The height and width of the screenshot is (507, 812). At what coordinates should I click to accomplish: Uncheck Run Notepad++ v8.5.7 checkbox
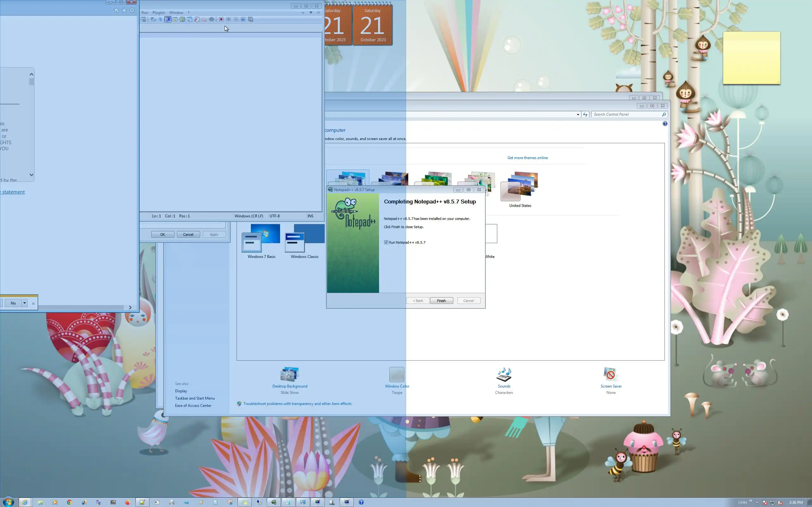pyautogui.click(x=386, y=242)
